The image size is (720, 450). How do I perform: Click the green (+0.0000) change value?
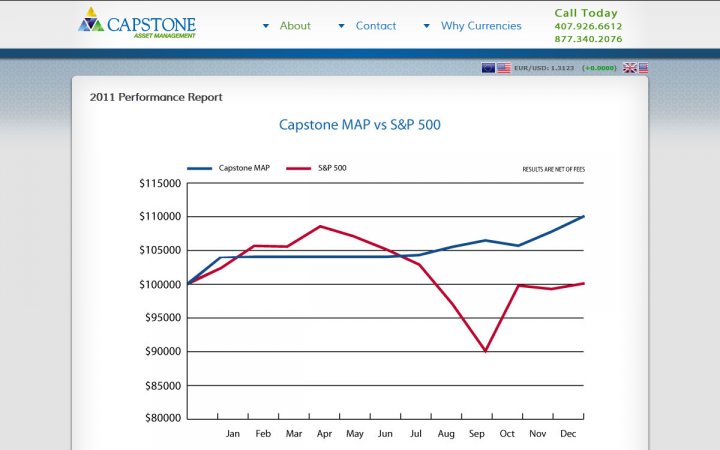[x=599, y=68]
